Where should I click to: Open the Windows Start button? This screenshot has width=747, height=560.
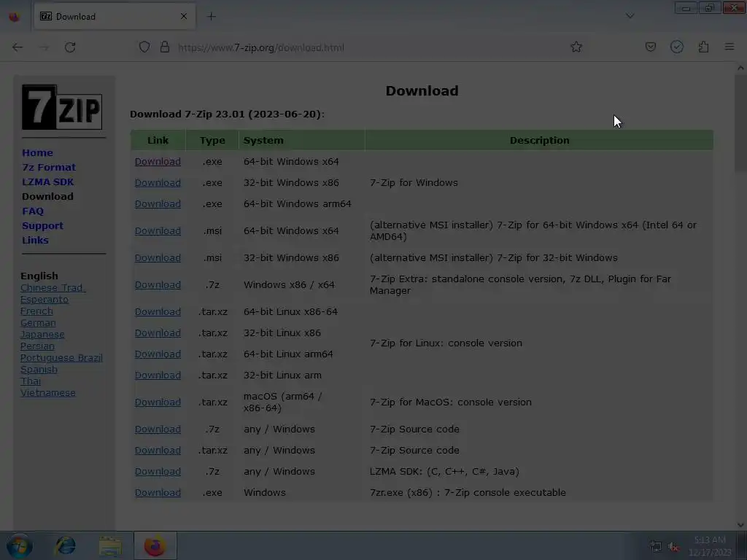(x=19, y=546)
